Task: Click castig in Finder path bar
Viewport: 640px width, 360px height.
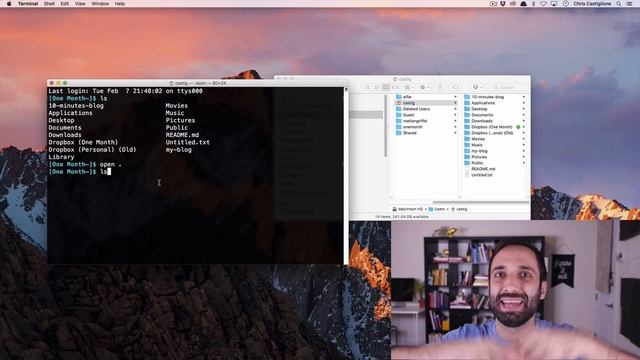Action: 459,209
